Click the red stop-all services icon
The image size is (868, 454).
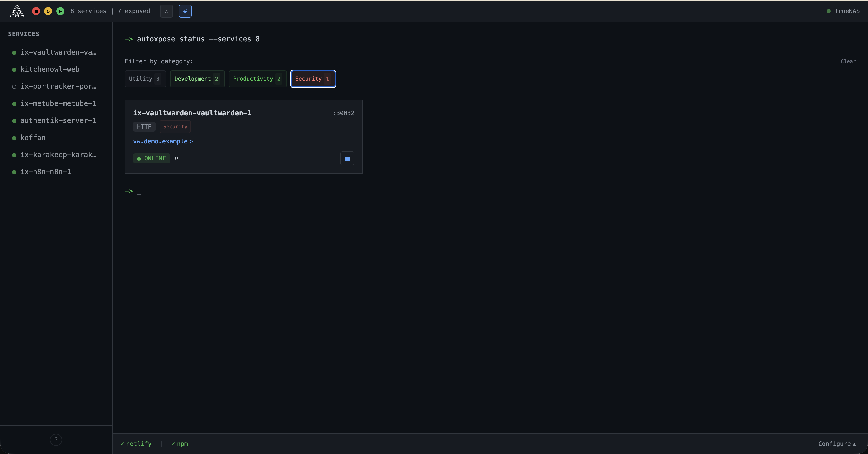36,11
